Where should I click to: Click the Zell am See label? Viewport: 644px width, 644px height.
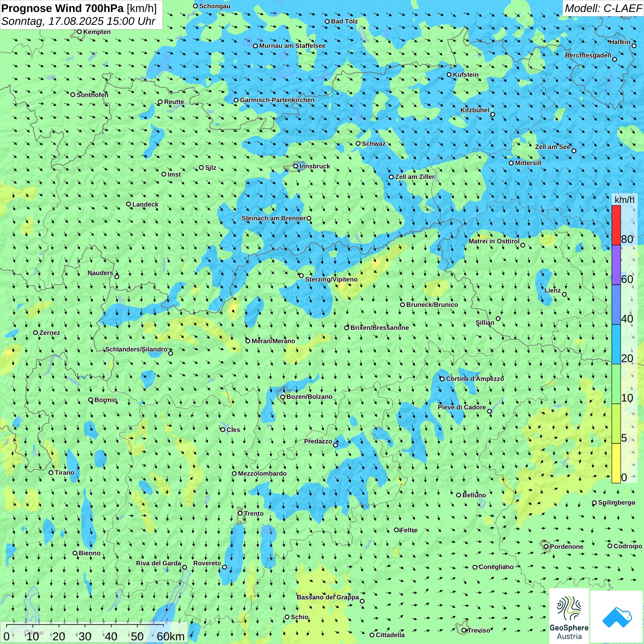[552, 147]
